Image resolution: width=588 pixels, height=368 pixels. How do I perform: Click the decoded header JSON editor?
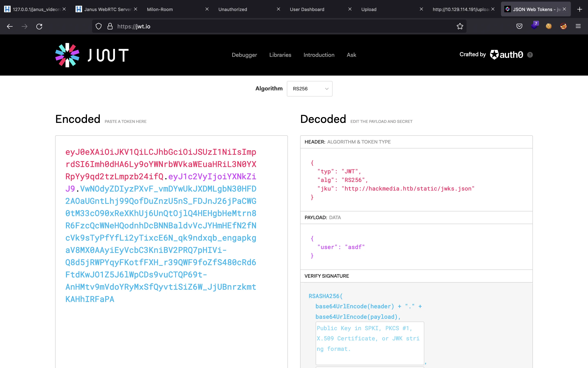click(x=416, y=180)
